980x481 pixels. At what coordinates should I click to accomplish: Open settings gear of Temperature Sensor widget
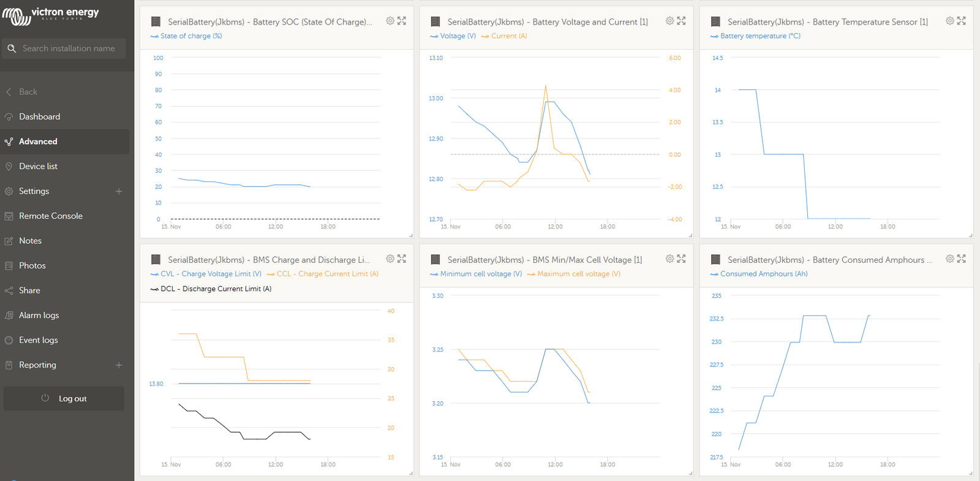pos(950,21)
